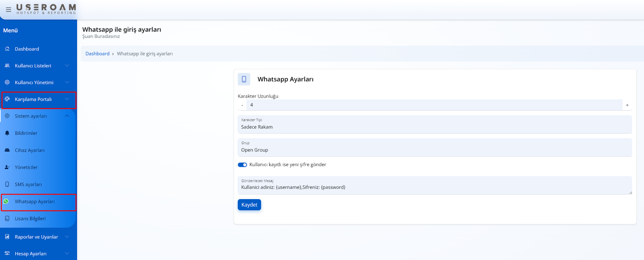Collapse the Sistem ayarları section chevron
The image size is (644, 260).
pyautogui.click(x=67, y=116)
